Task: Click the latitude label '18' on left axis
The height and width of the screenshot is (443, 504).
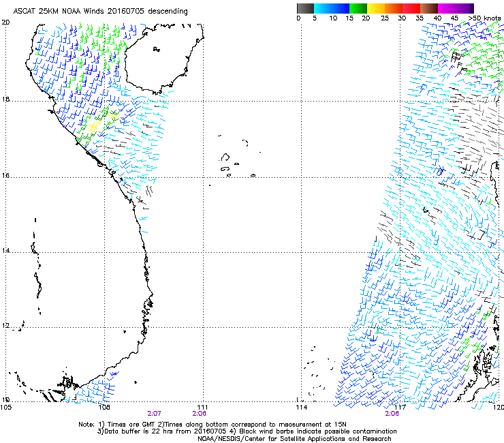Action: coord(5,99)
